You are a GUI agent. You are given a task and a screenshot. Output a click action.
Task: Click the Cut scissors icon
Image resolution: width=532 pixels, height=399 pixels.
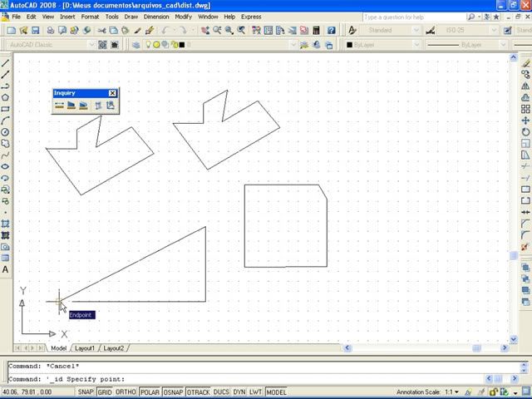click(101, 30)
